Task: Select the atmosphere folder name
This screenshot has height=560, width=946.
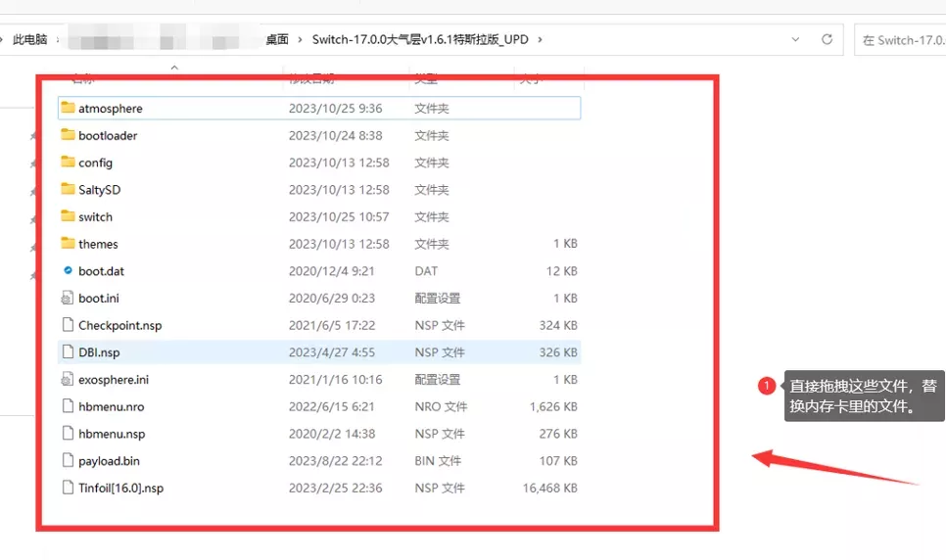Action: coord(111,109)
